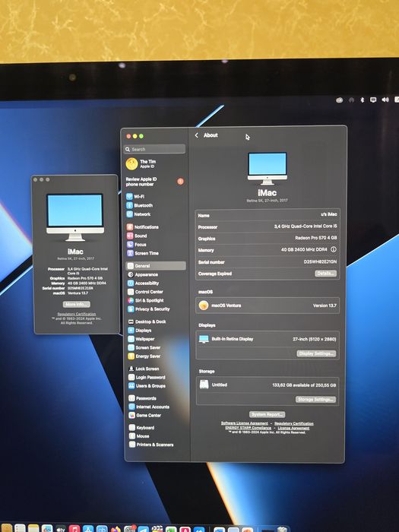Open The Tim Apple ID profile

[x=141, y=164]
